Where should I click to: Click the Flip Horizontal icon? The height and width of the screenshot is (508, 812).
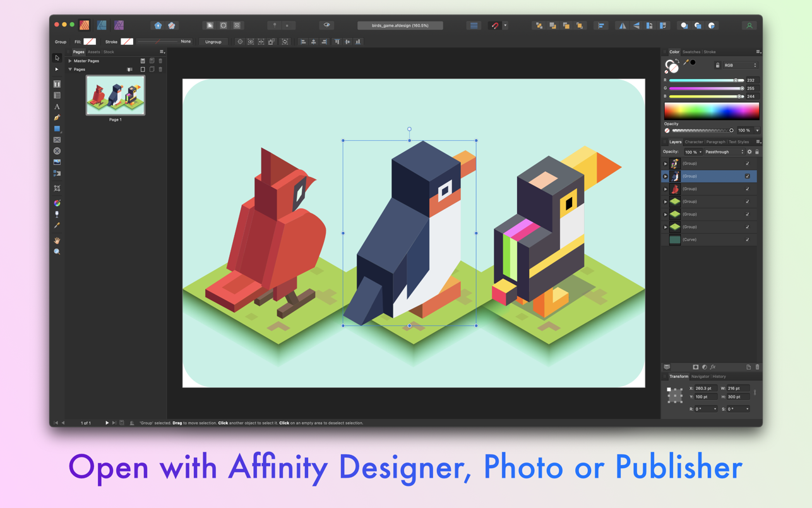point(623,26)
